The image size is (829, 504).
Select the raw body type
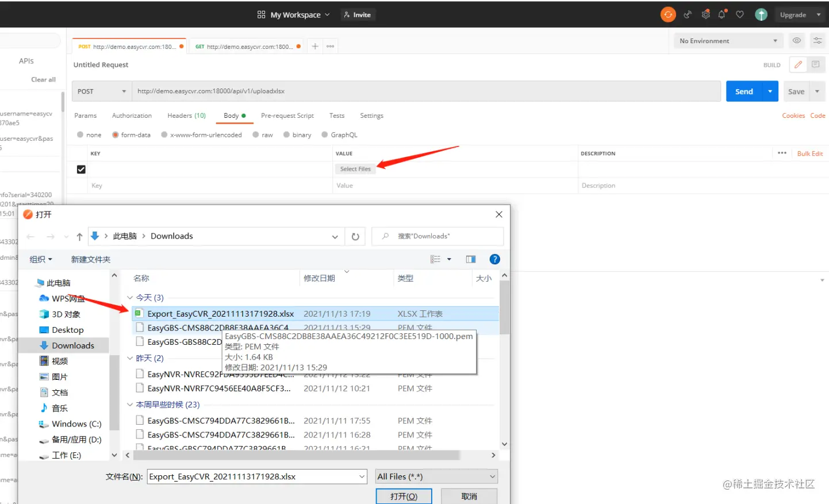tap(256, 135)
